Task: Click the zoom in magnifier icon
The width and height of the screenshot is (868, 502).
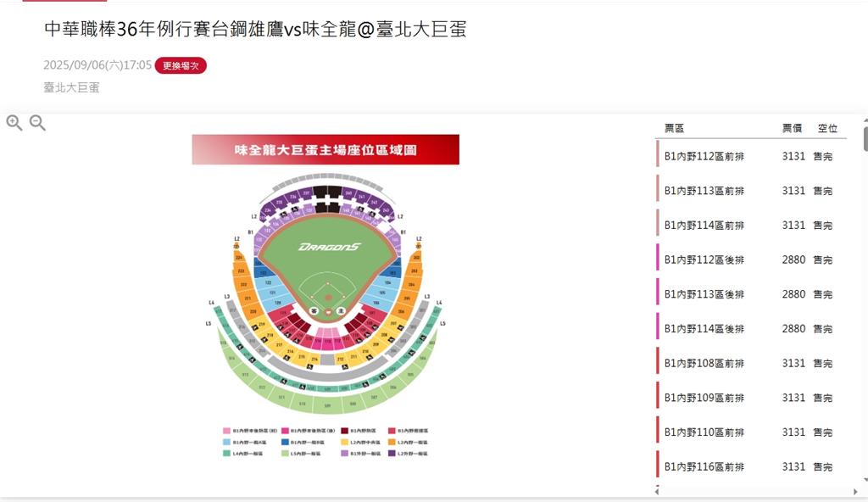Action: click(x=14, y=122)
